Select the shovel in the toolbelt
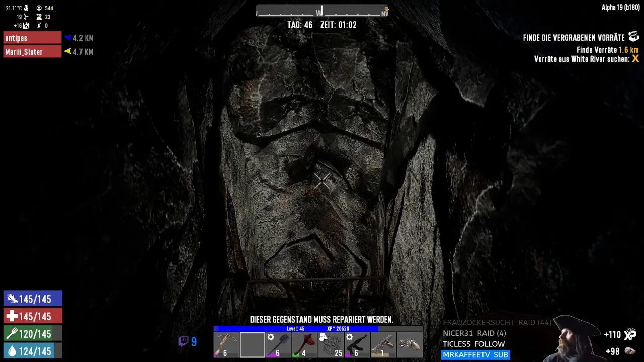 (278, 345)
